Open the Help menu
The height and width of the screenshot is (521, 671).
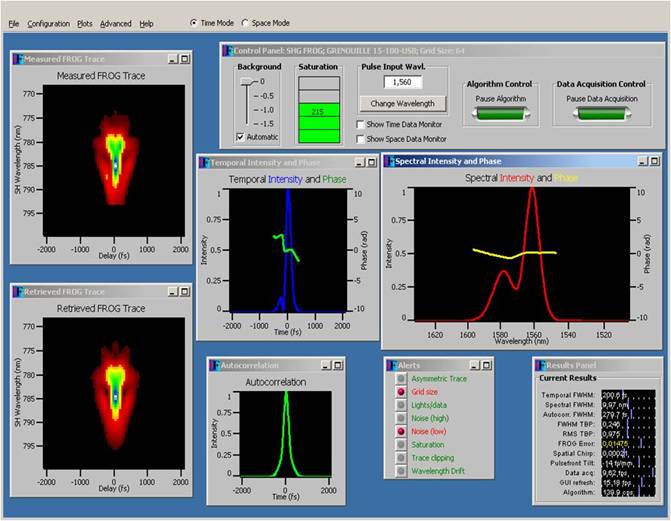(146, 24)
